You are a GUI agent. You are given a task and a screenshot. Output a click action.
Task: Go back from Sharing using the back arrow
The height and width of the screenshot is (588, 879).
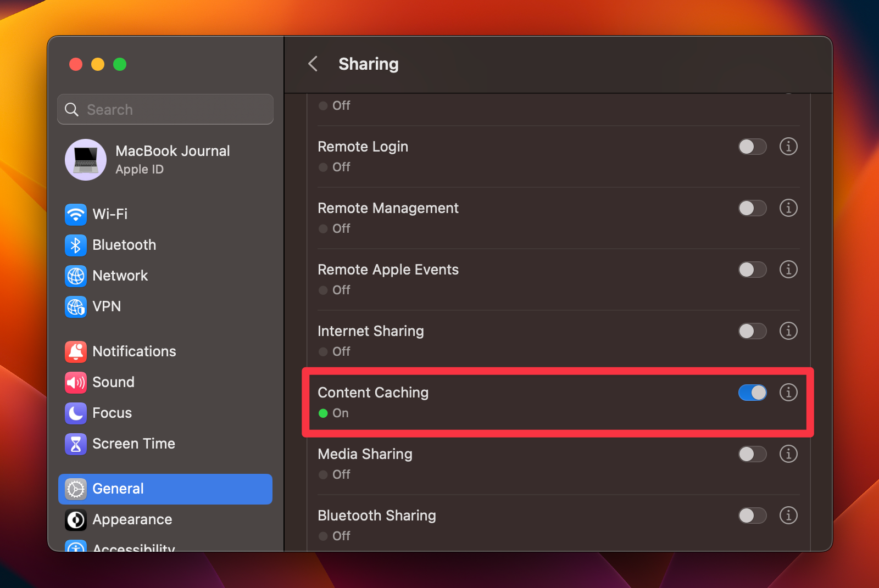pos(313,64)
